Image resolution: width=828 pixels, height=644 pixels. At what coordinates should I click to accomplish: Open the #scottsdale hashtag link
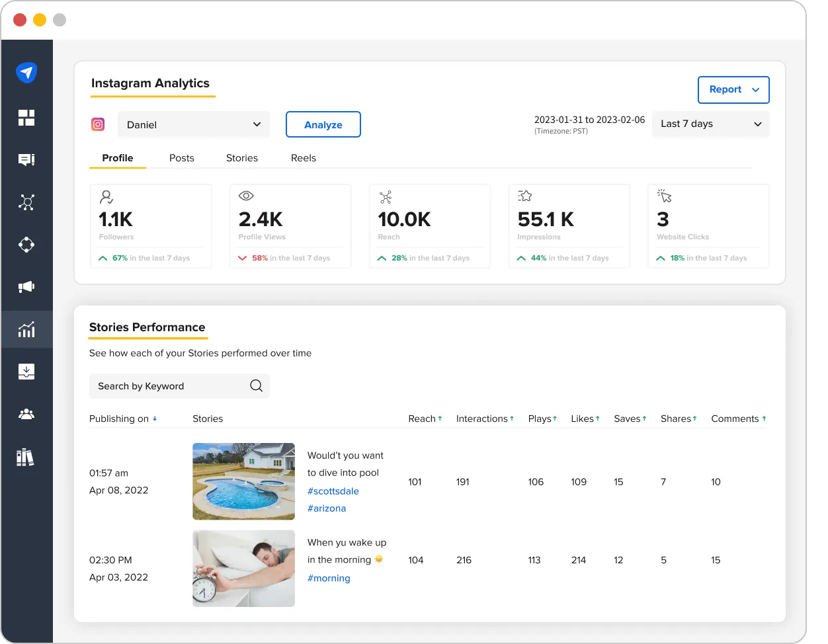tap(333, 491)
